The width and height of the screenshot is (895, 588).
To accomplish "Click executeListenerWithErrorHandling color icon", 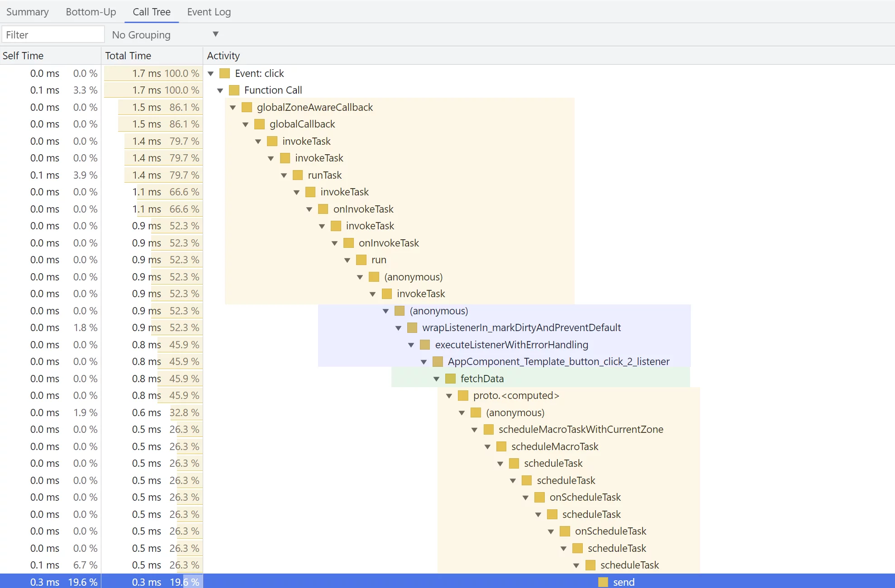I will tap(425, 345).
